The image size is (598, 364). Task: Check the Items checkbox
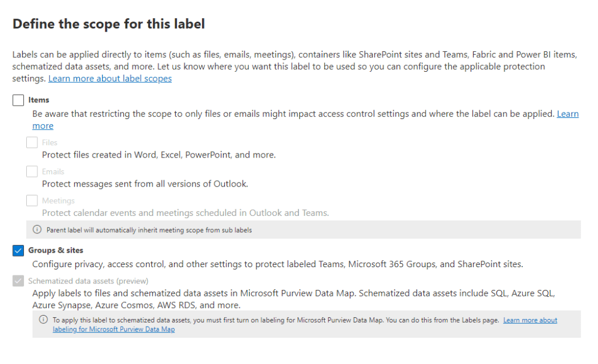18,100
